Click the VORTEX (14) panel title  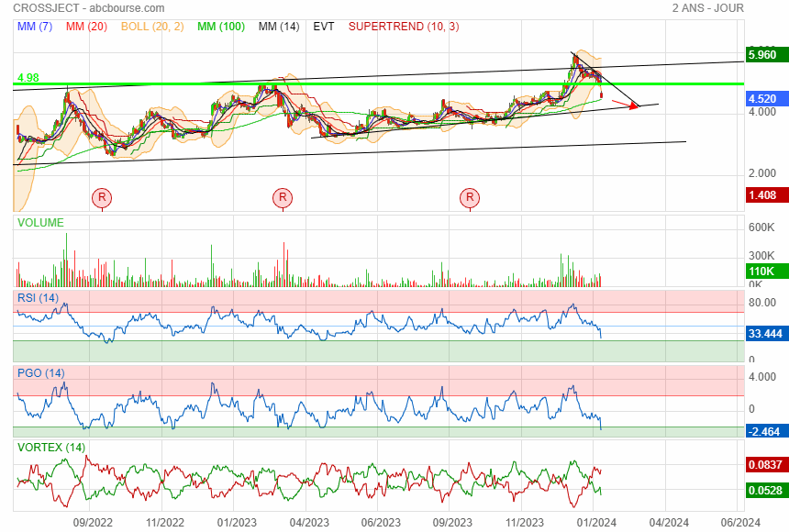pos(51,448)
